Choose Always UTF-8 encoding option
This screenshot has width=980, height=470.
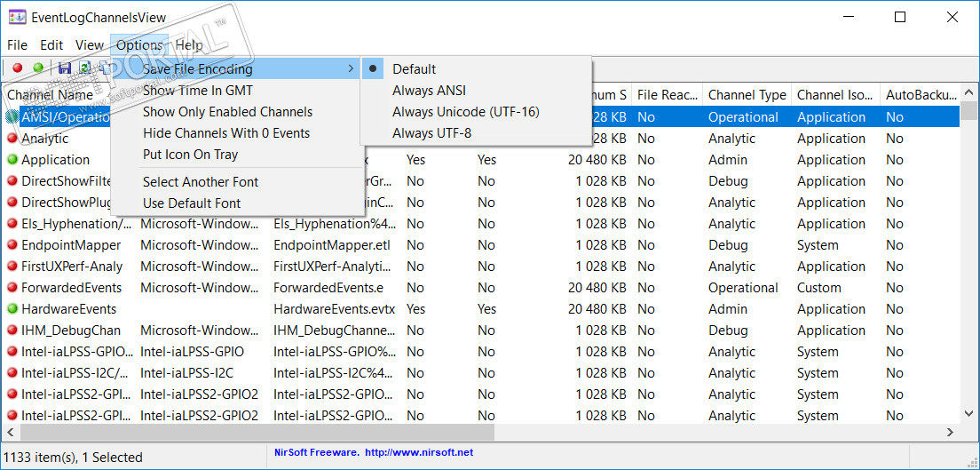431,133
